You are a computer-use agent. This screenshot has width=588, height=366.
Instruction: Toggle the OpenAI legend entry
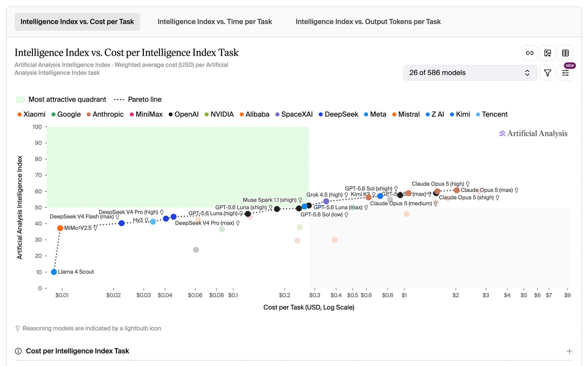coord(183,114)
